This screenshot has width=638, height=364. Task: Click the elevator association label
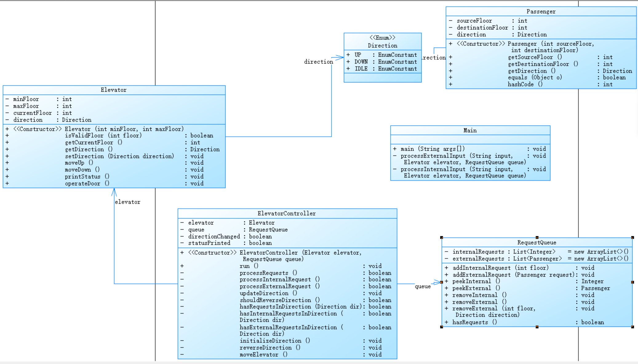pos(127,202)
